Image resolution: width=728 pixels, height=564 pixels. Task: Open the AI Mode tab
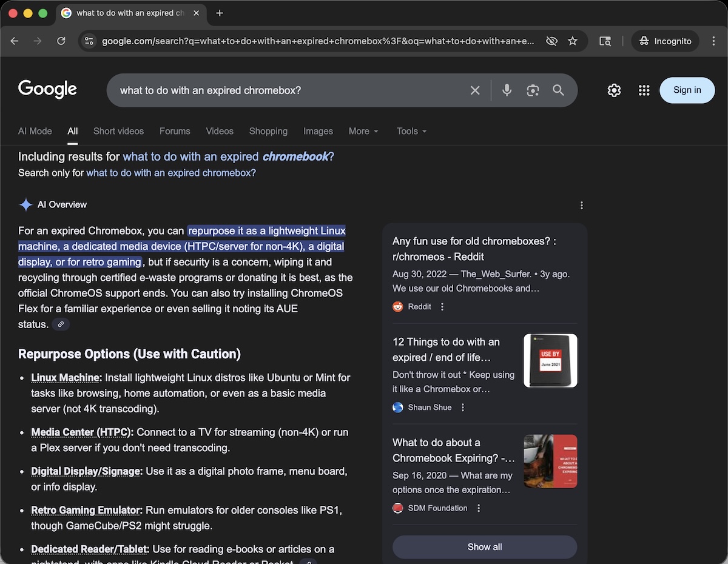pyautogui.click(x=35, y=131)
